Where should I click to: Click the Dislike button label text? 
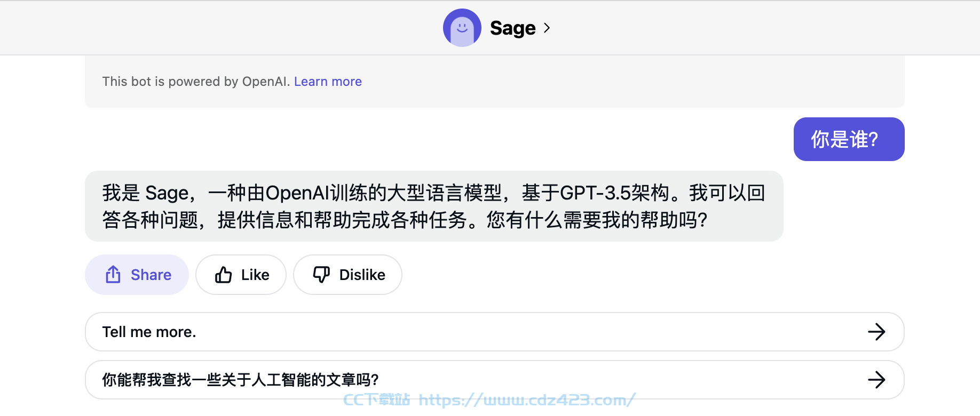coord(362,275)
